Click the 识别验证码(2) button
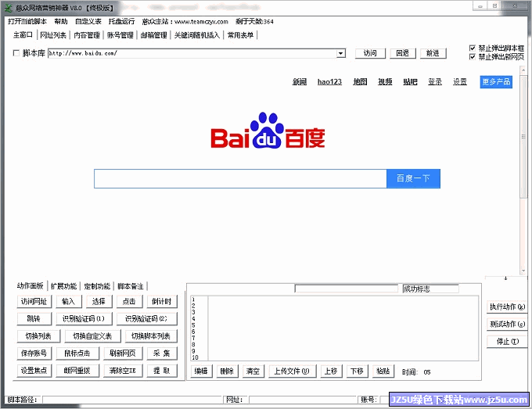The height and width of the screenshot is (409, 532). [146, 319]
